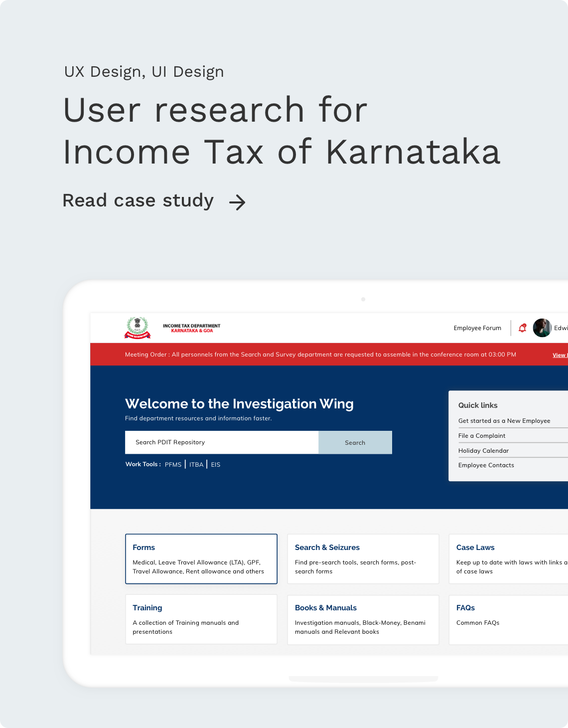Select File a Complaint quick link
Viewport: 568px width, 728px height.
click(481, 435)
